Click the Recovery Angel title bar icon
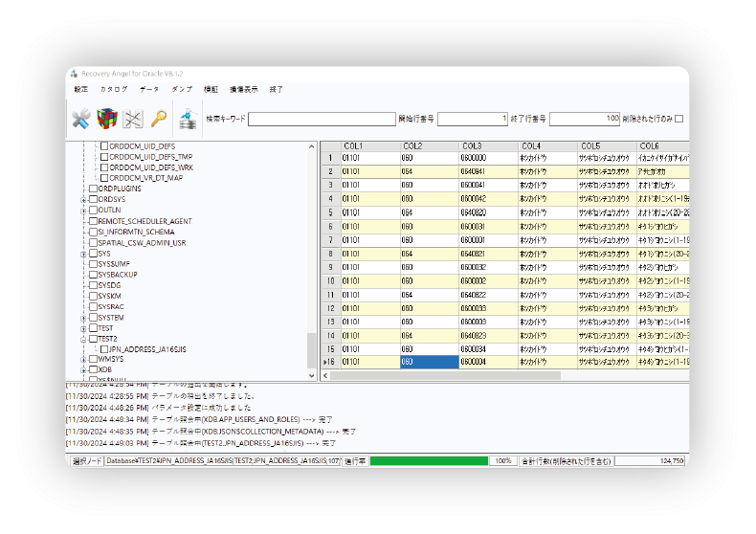The image size is (756, 534). (74, 74)
